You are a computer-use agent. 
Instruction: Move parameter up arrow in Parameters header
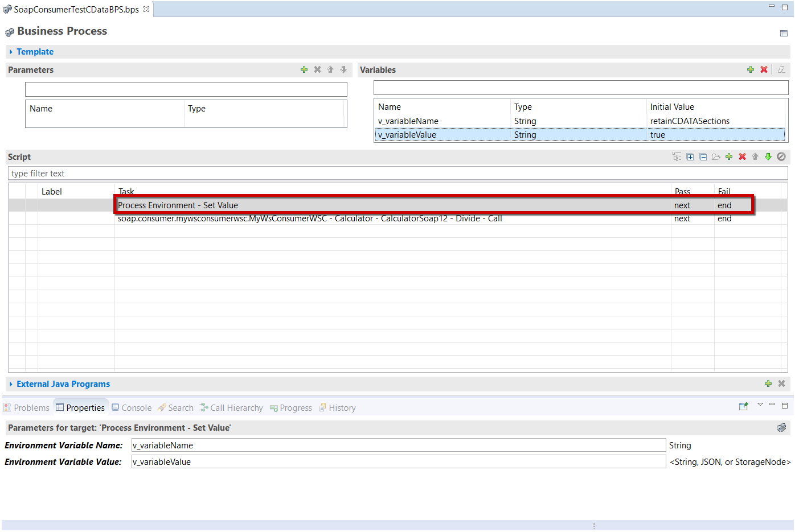pos(330,69)
